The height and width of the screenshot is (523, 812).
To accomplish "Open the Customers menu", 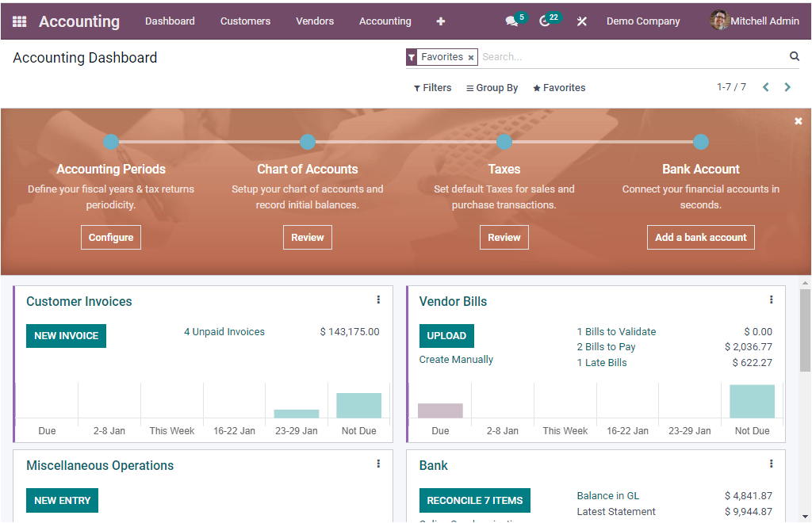I will pos(245,21).
